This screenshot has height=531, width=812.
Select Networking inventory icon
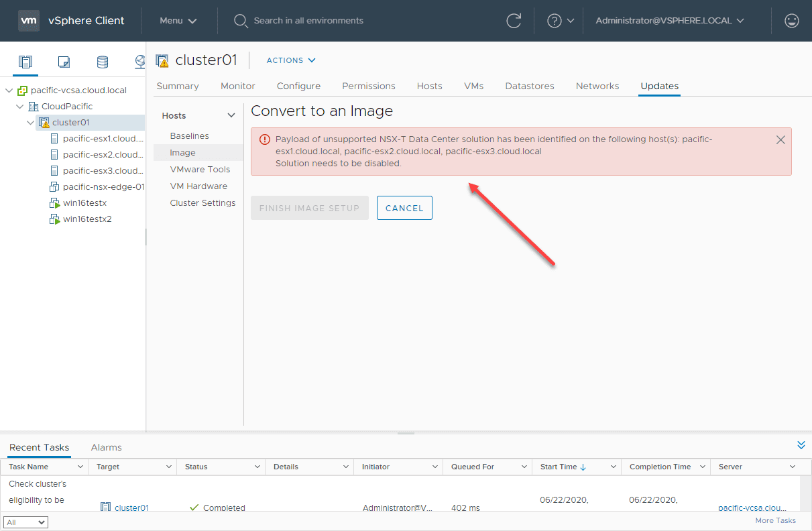click(139, 62)
